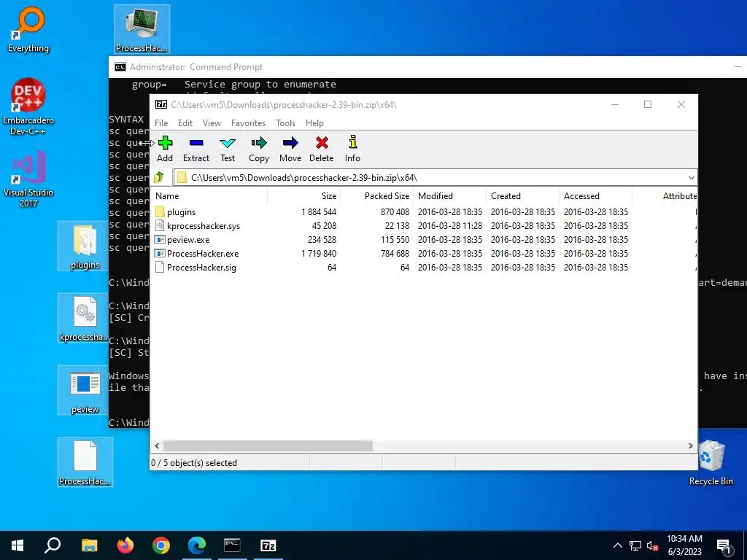Open the View menu
Image resolution: width=747 pixels, height=560 pixels.
pyautogui.click(x=212, y=122)
